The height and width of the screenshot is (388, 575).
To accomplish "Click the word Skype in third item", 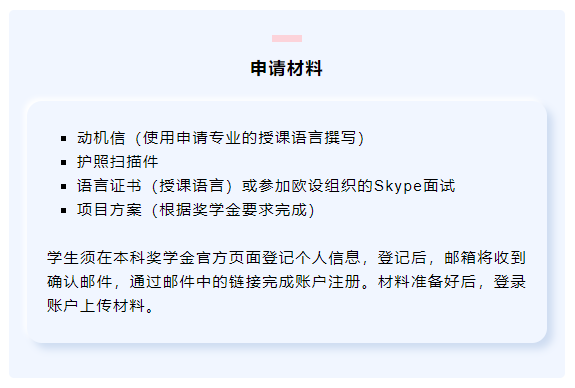I will coord(398,186).
